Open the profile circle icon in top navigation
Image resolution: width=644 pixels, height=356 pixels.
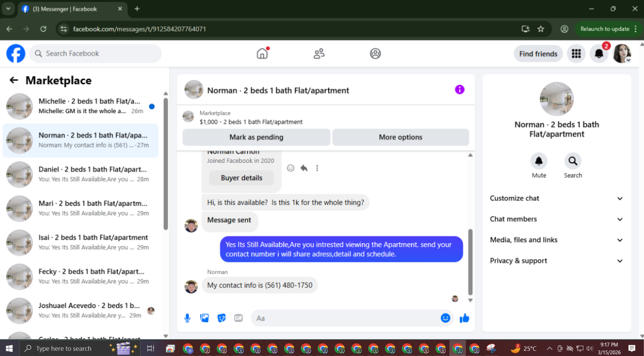375,53
